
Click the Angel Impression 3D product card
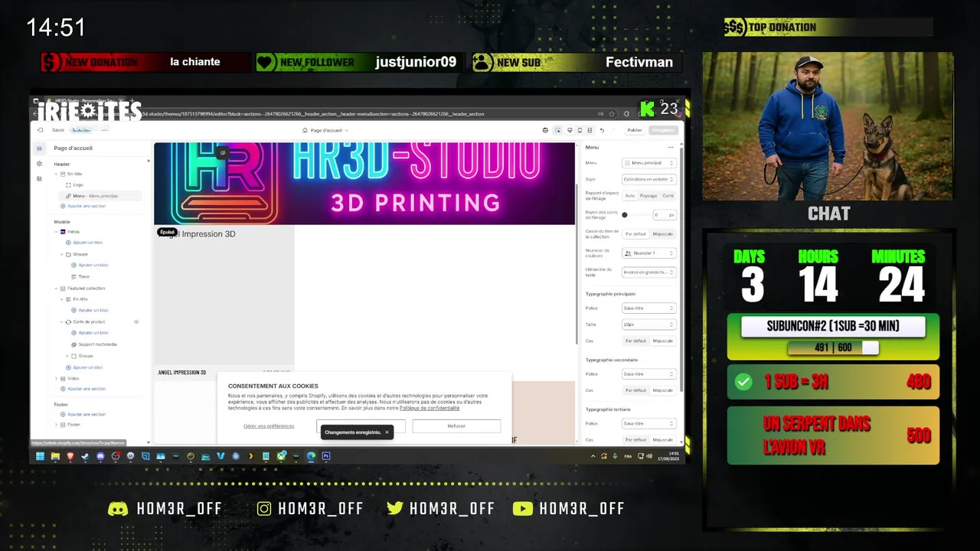(x=224, y=300)
